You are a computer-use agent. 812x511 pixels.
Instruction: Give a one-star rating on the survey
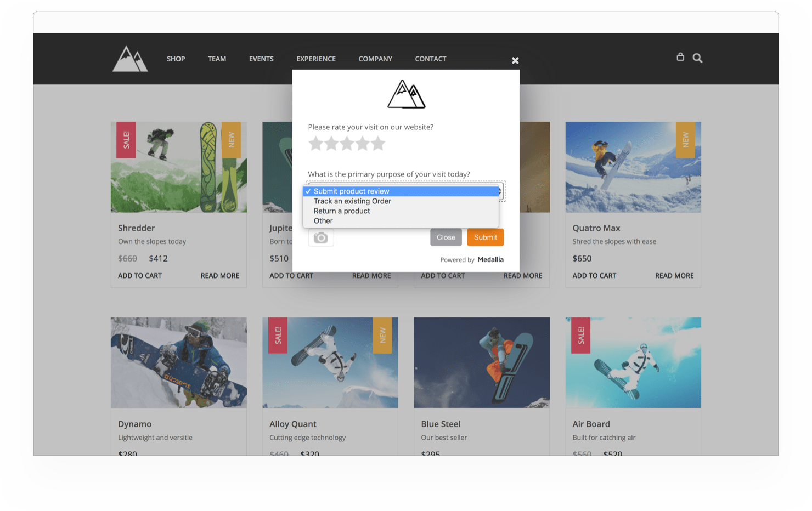[316, 143]
